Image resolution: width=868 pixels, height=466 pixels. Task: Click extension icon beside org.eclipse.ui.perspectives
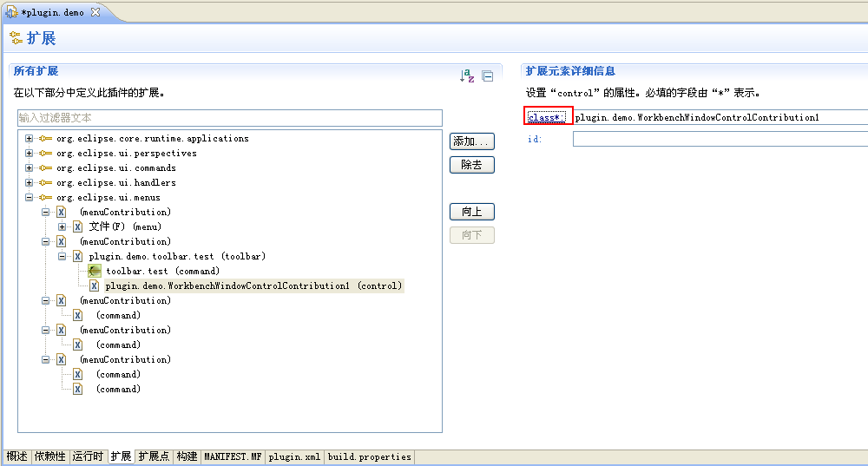(x=45, y=154)
